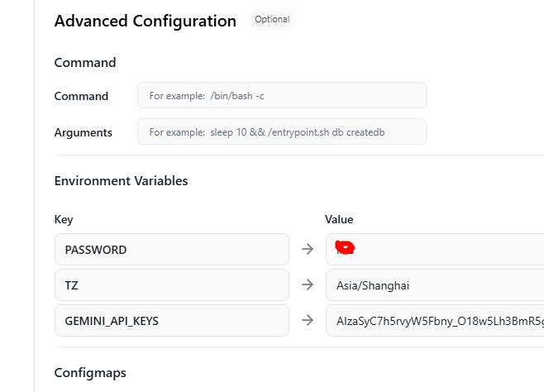Focus the Arguments input field
544x392 pixels.
pos(281,131)
